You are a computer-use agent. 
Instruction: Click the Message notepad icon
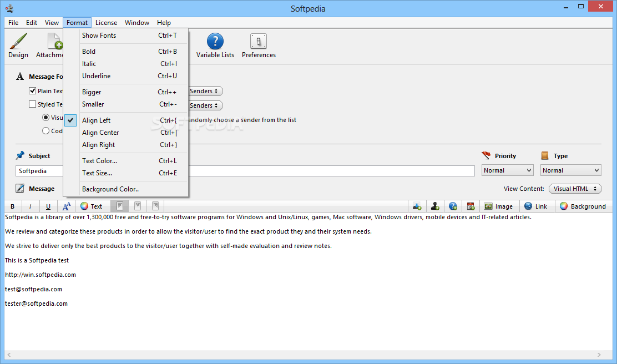tap(19, 188)
